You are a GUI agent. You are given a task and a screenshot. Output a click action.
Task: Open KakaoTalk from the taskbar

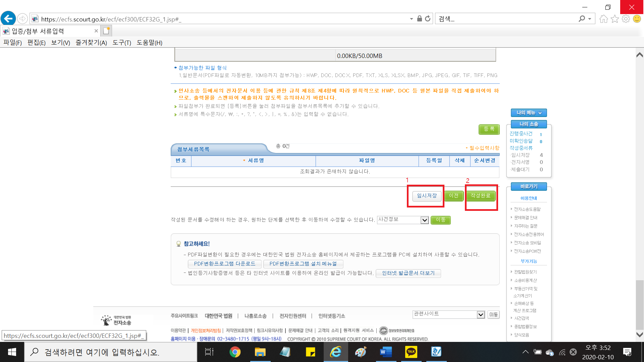(411, 352)
